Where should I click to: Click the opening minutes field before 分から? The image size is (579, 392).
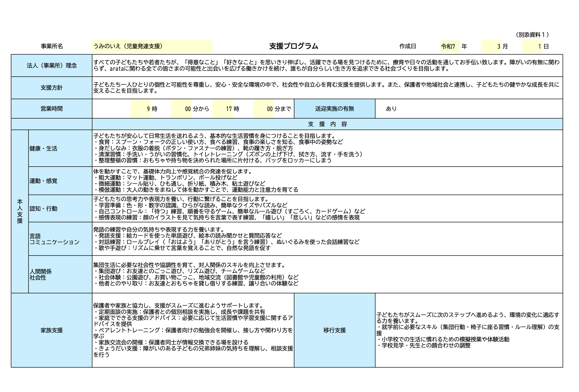(182, 109)
